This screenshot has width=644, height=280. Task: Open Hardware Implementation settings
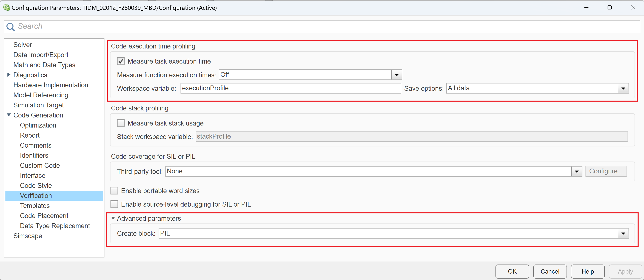pos(51,85)
